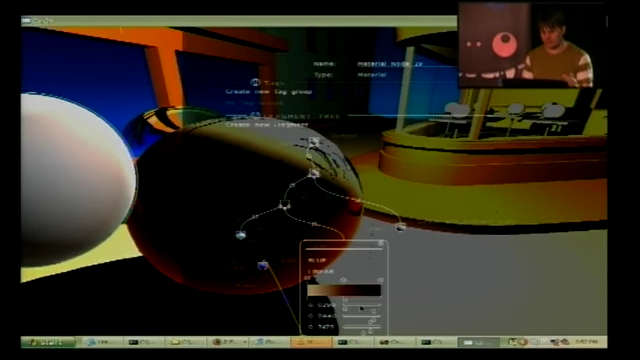Edit the Name field Material Node
Screen dimensions: 640x360
coord(390,64)
